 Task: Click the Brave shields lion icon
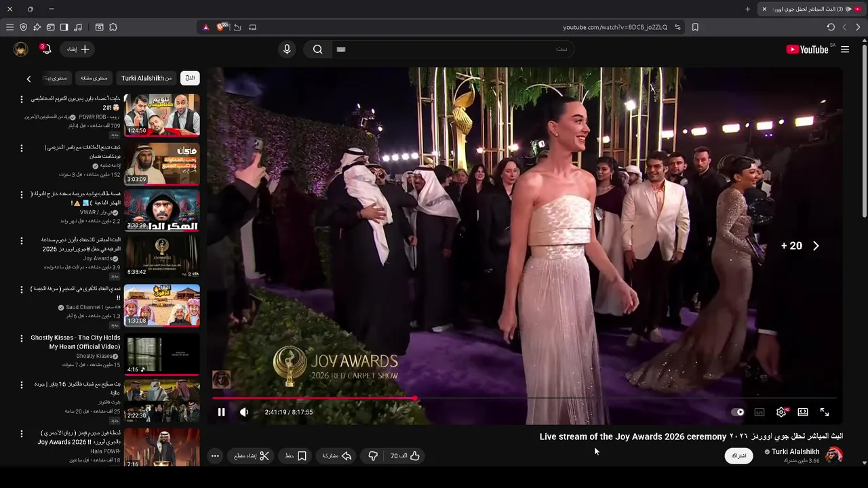click(220, 27)
